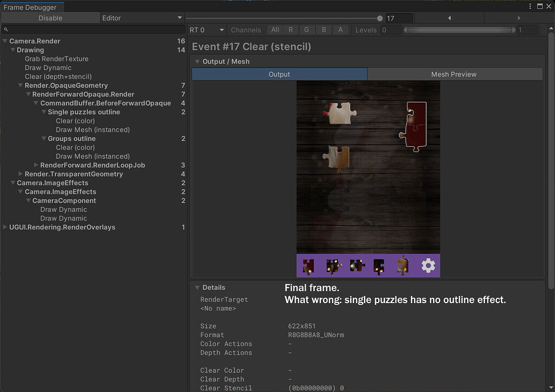Image resolution: width=555 pixels, height=392 pixels.
Task: Toggle the All channels view
Action: (x=274, y=30)
